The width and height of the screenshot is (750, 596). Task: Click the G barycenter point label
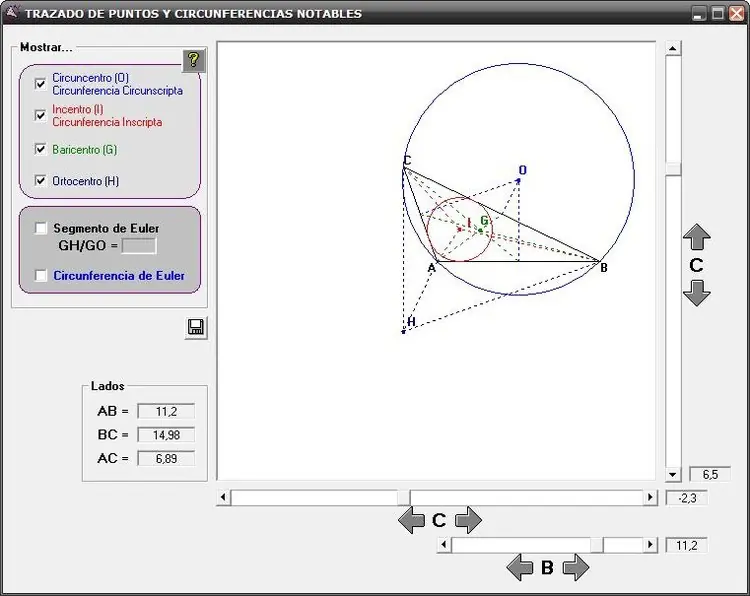tap(484, 221)
